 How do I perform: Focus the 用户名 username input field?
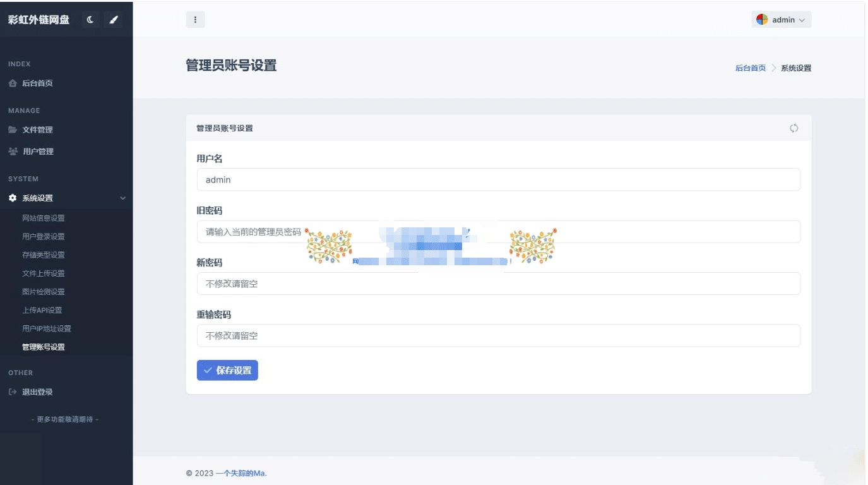pyautogui.click(x=498, y=180)
